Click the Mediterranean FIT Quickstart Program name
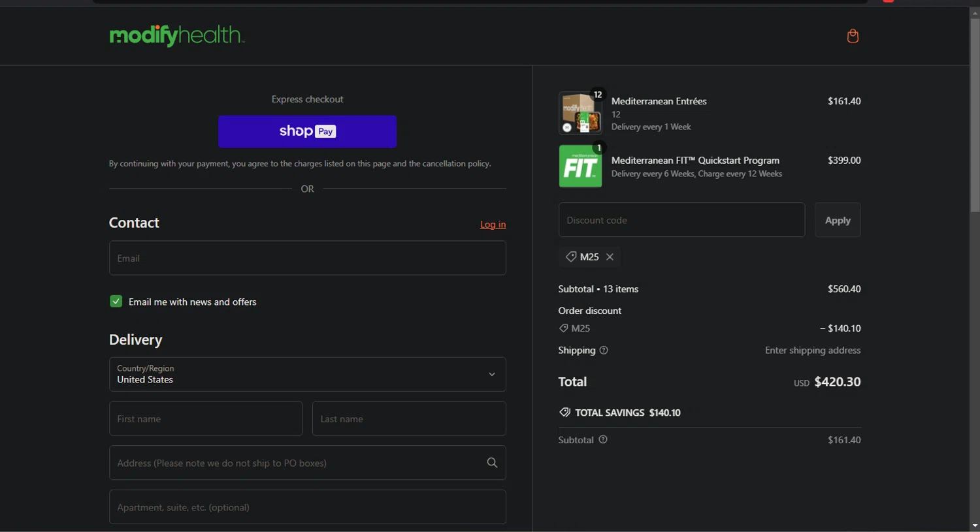 pos(695,161)
